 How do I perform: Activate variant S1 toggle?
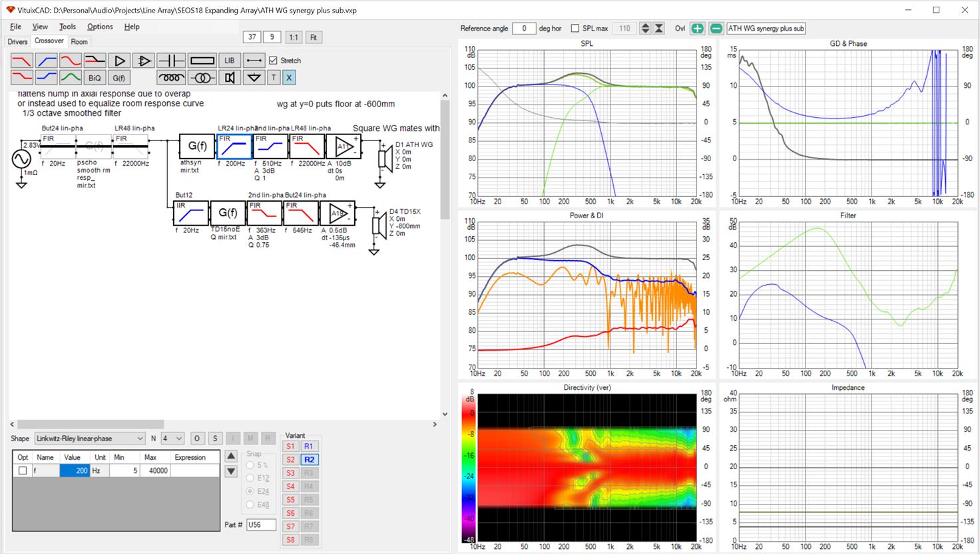[x=290, y=447]
